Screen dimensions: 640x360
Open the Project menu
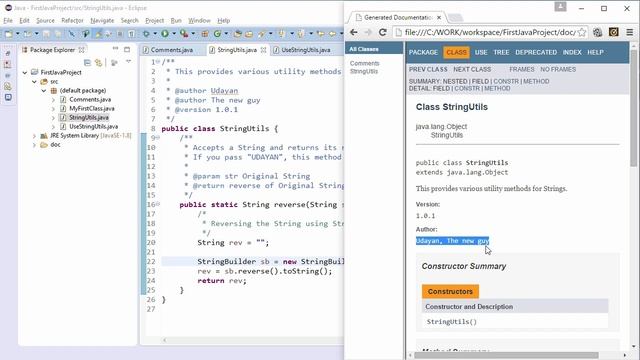point(154,20)
